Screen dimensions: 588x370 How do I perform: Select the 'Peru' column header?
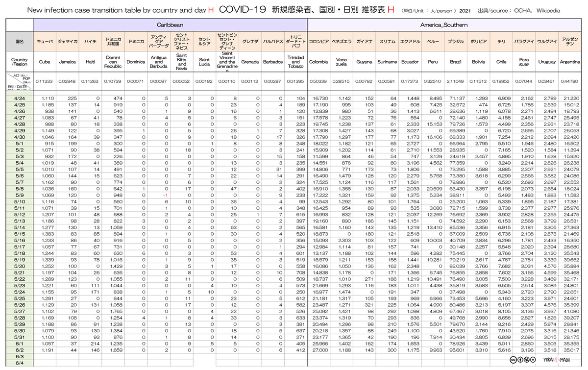tap(433, 62)
